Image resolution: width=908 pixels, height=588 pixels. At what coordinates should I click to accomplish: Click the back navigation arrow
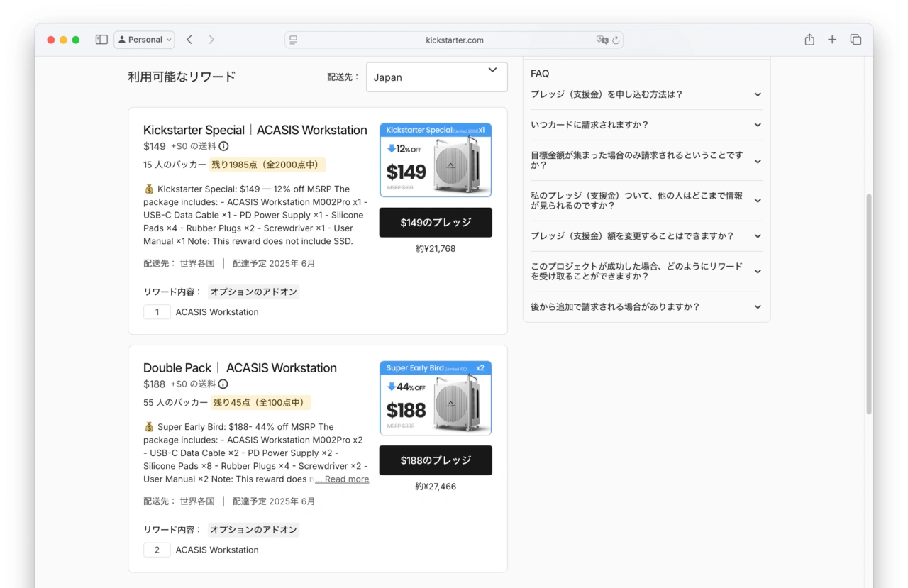pos(189,40)
